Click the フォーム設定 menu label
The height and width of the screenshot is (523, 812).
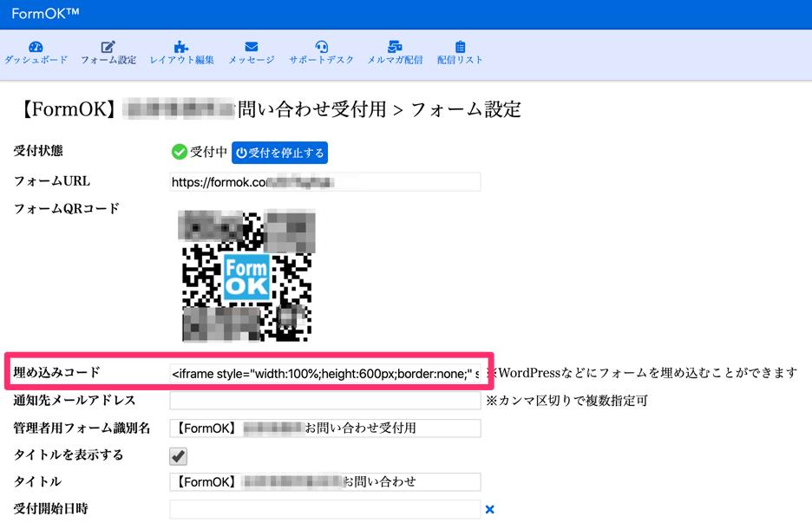coord(108,60)
